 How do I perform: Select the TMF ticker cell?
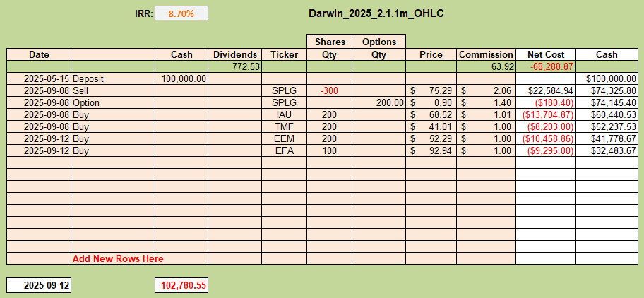(x=284, y=127)
